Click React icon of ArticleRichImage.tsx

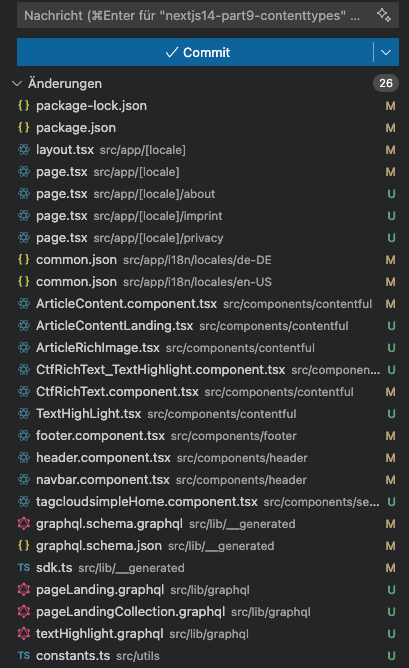pos(24,348)
